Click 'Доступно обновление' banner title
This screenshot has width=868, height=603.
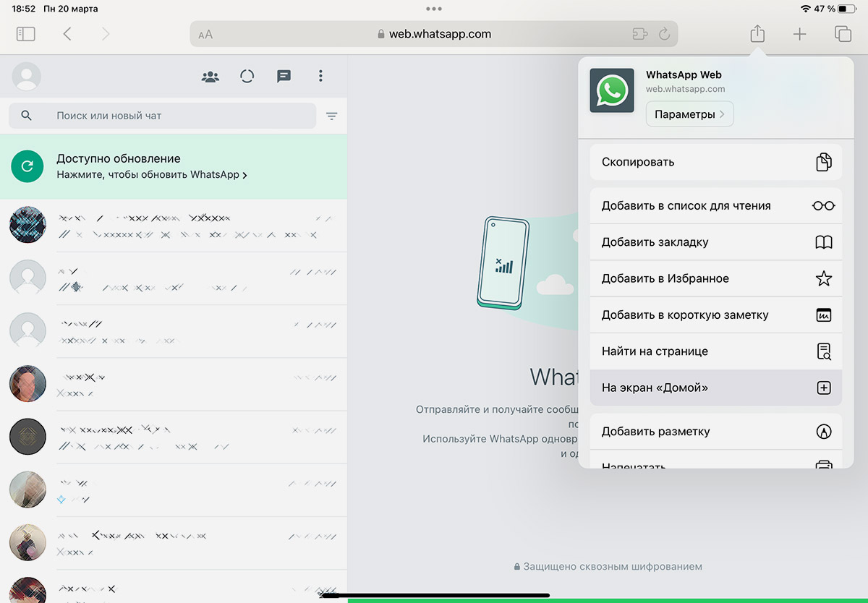pyautogui.click(x=119, y=158)
